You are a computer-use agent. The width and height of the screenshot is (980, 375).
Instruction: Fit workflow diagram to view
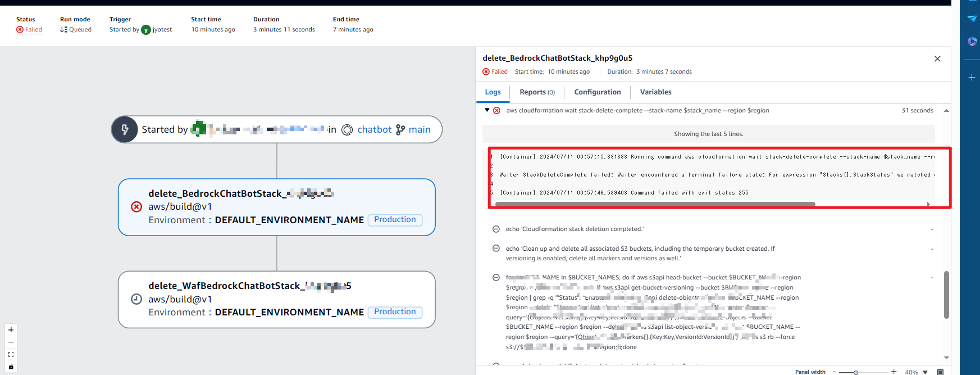click(11, 355)
